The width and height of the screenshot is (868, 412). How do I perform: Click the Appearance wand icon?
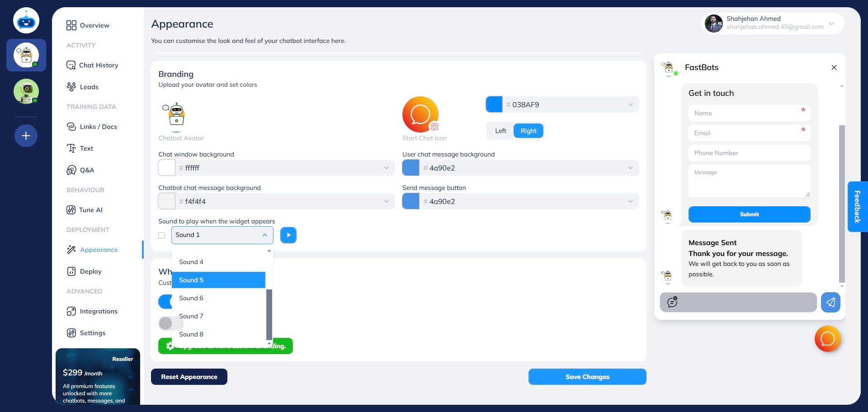[71, 250]
